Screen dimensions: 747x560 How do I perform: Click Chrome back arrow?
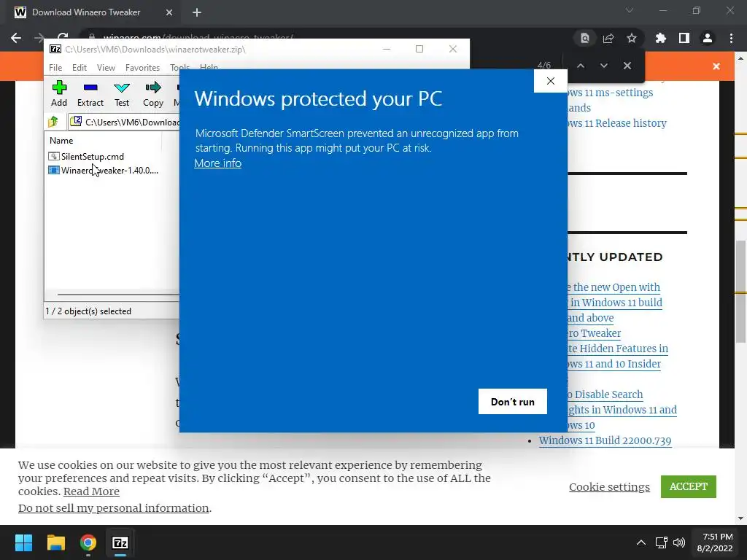coord(16,38)
